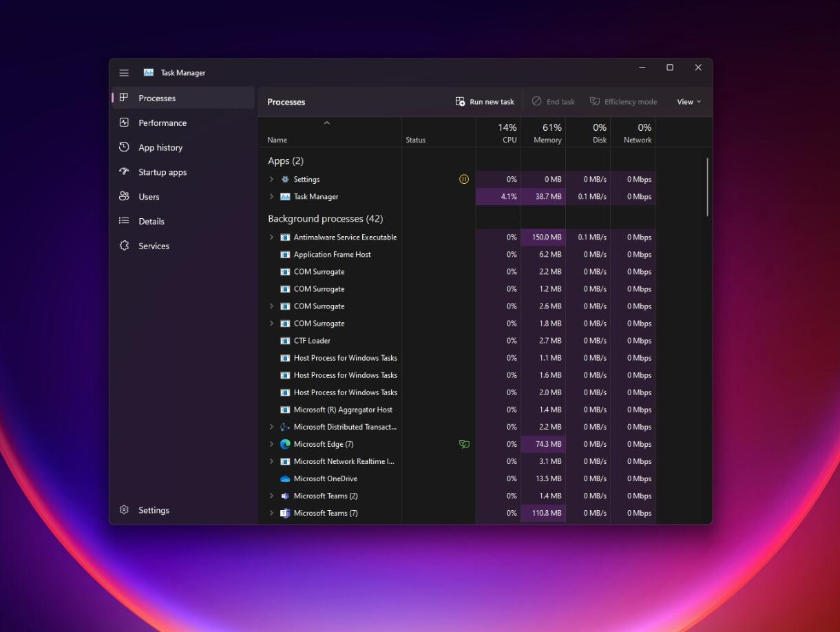Sort by Memory column header
This screenshot has height=632, width=840.
coord(543,132)
